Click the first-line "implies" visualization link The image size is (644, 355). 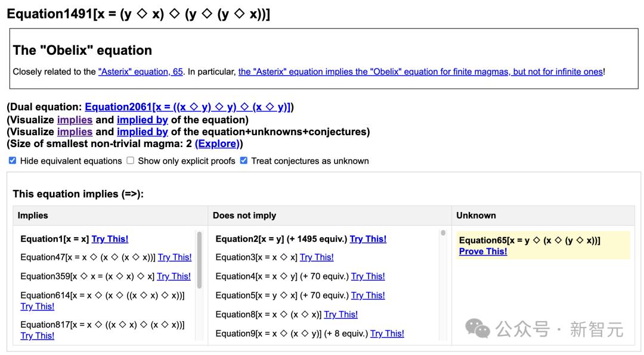tap(75, 120)
